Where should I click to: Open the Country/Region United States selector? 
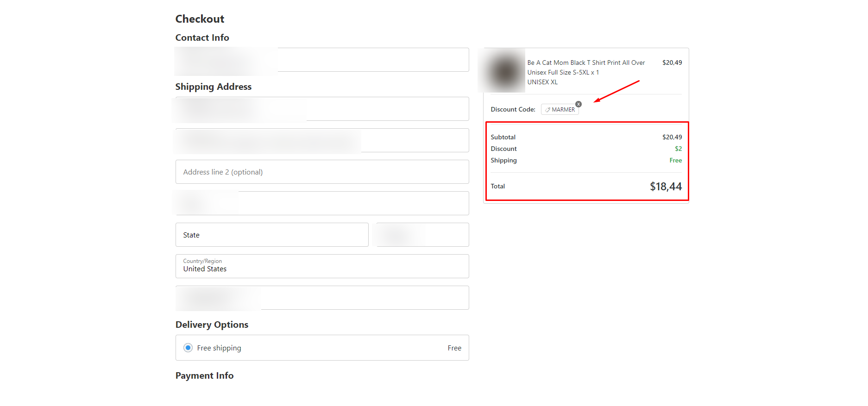[322, 266]
